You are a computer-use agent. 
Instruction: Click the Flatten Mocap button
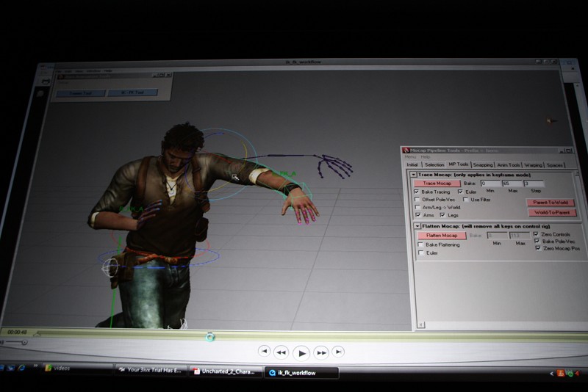click(x=442, y=236)
